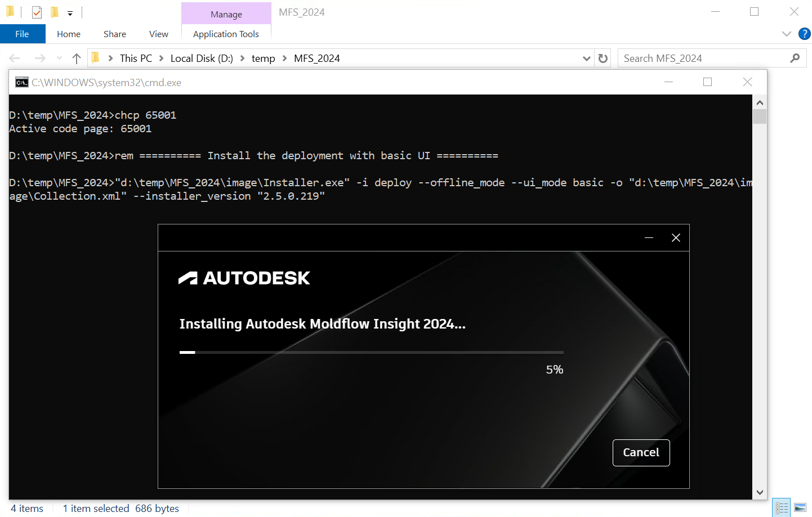
Task: Open the Home ribbon tab
Action: tap(68, 34)
